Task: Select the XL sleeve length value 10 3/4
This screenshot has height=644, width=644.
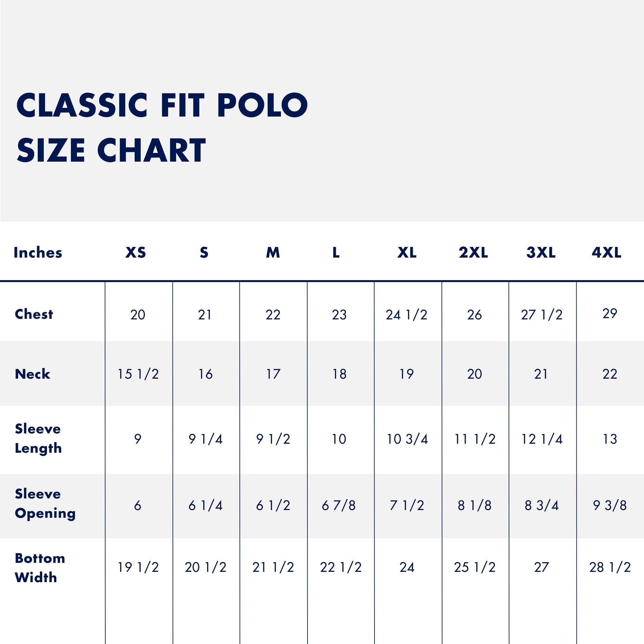Action: click(407, 439)
